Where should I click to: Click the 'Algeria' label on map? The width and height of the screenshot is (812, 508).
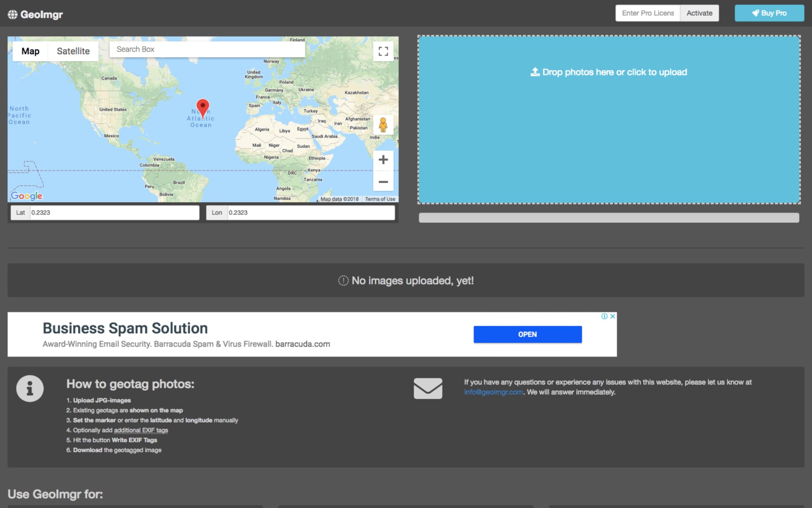click(x=262, y=129)
